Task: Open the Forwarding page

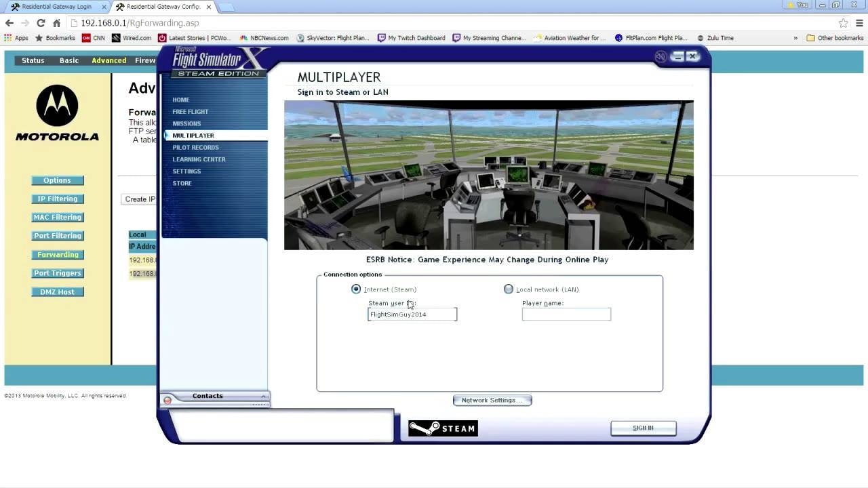Action: click(x=57, y=255)
